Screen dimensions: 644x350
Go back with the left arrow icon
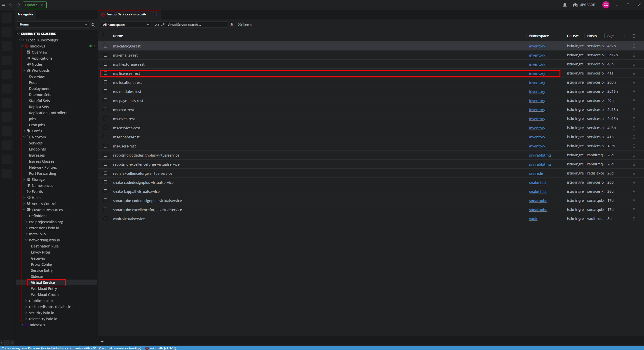click(x=11, y=5)
